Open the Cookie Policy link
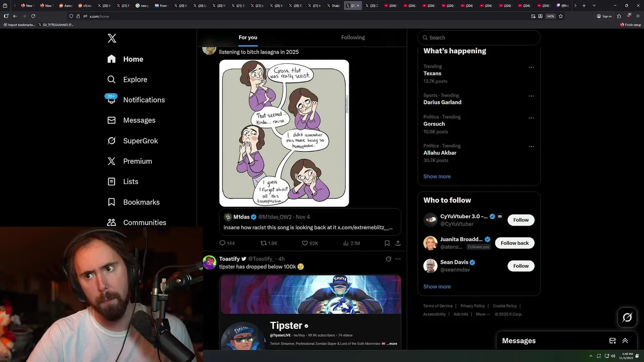This screenshot has width=644, height=362. click(505, 306)
